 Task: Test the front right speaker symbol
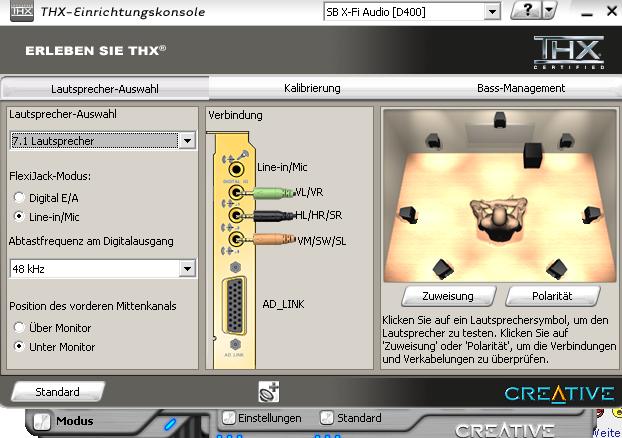(x=566, y=140)
